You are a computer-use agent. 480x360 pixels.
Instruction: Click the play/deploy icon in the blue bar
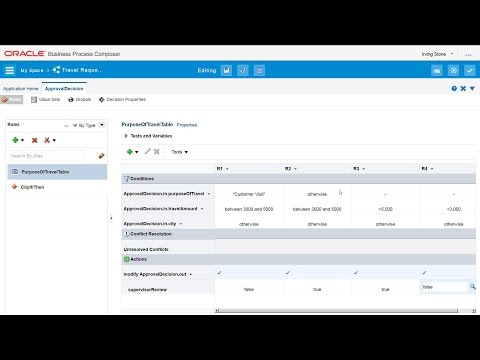453,70
